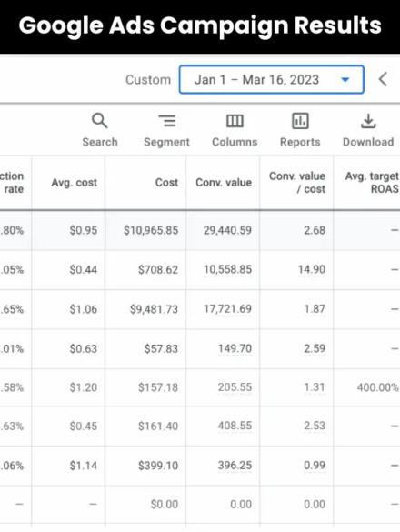Click the Custom date label
Screen dimensions: 400x532
tap(148, 80)
